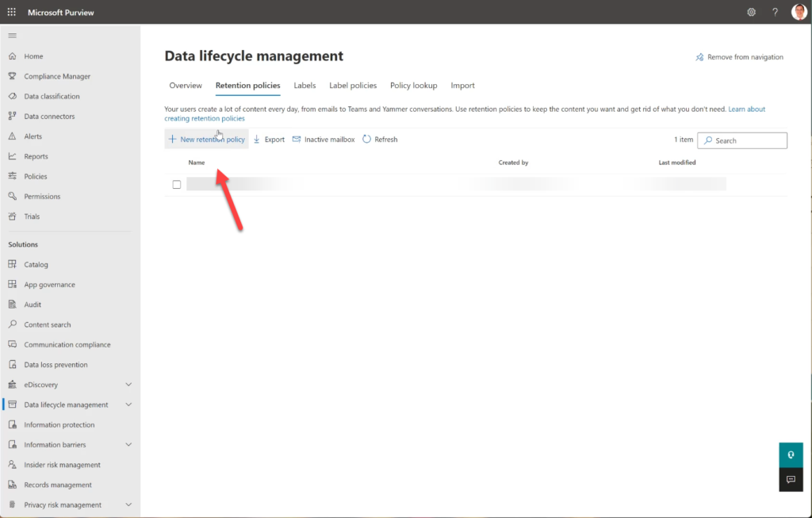Open the Inactive mailbox tool
Screen dimensions: 812x518
pyautogui.click(x=324, y=139)
